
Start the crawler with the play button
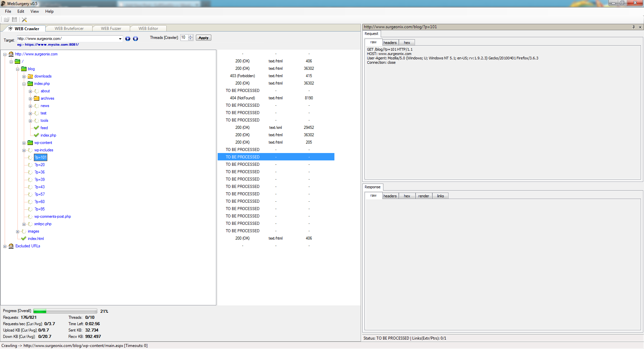point(128,39)
